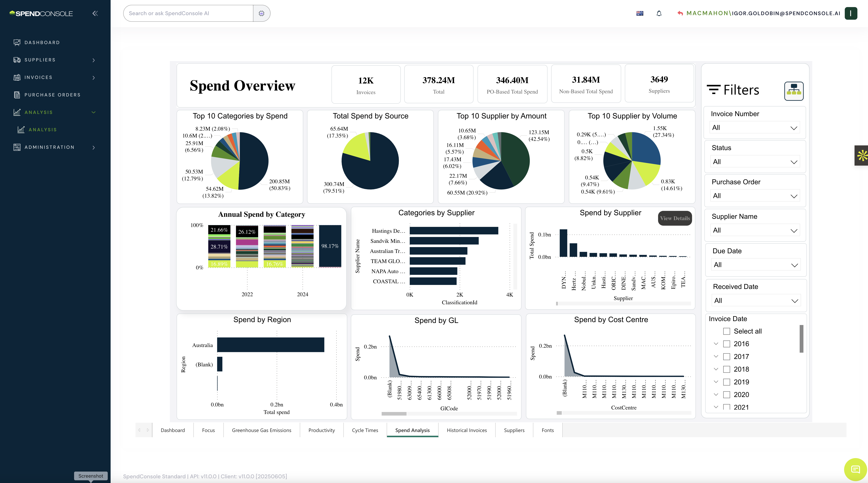Screen dimensions: 868x483
Task: Click the Dashboard icon in sidebar
Action: point(17,42)
